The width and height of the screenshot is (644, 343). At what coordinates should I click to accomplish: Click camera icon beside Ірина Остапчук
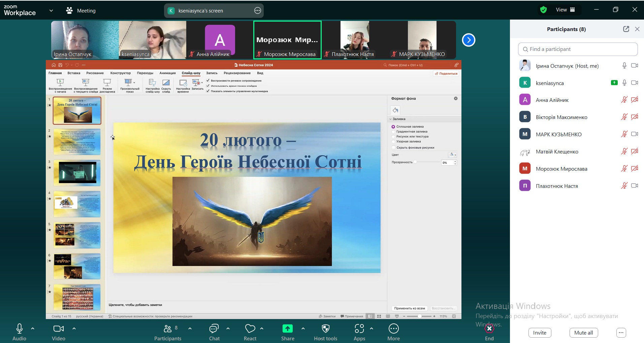tap(635, 65)
